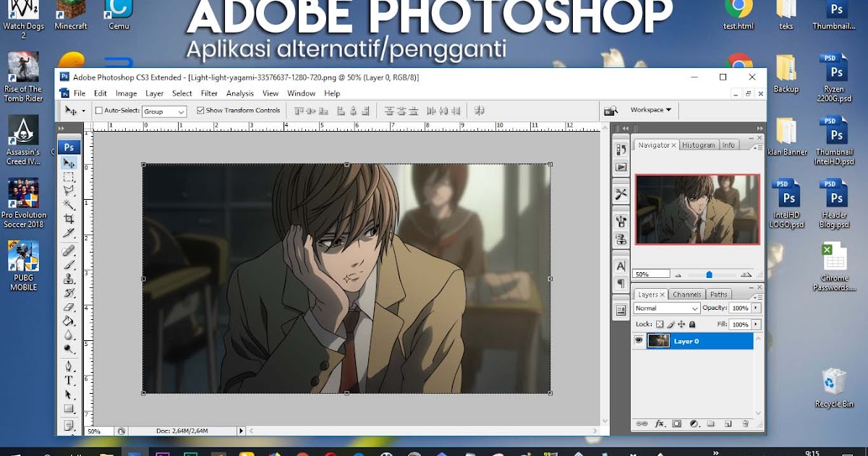
Task: Click the Navigator zoom slider handle
Action: point(709,275)
